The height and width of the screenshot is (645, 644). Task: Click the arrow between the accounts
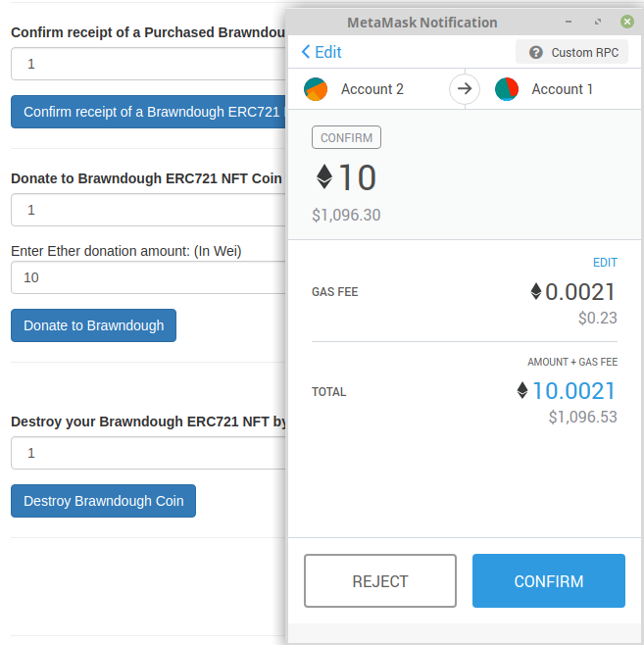tap(465, 88)
